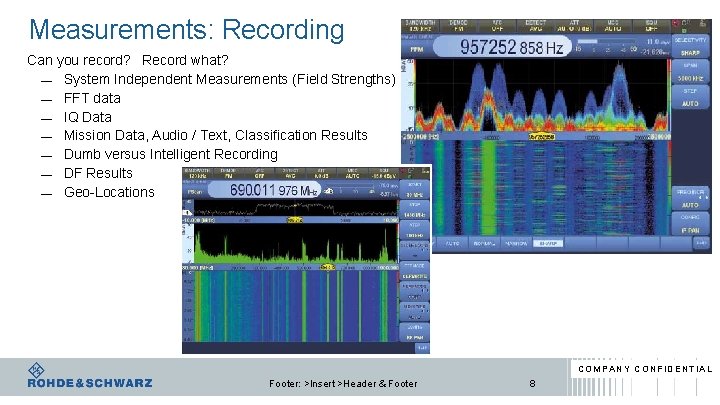Click the upper receiver waterfall display

point(542,188)
